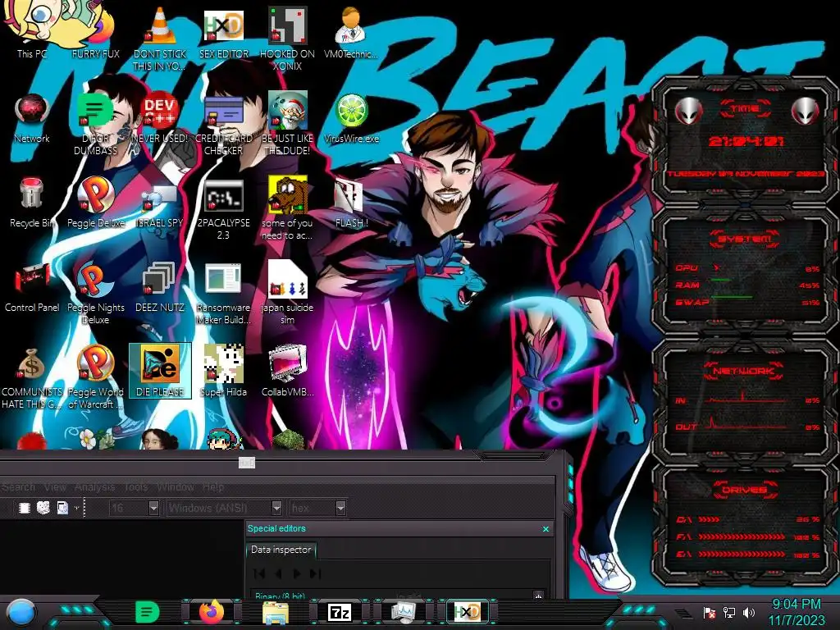Open the Tools menu in HxD
840x630 pixels.
(x=135, y=487)
